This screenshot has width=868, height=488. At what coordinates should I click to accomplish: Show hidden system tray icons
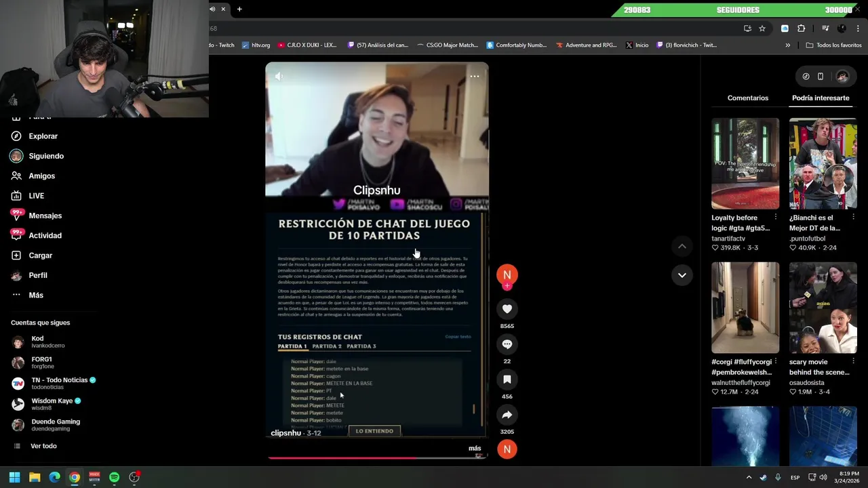click(x=749, y=477)
